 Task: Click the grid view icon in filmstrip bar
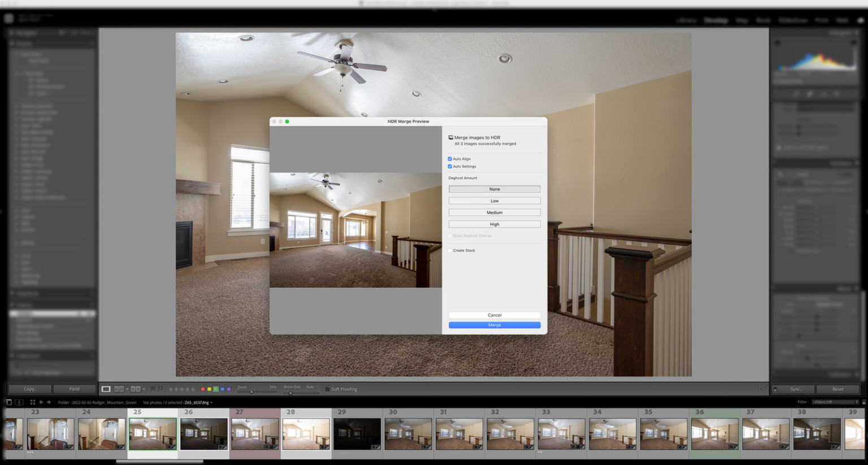(33, 402)
